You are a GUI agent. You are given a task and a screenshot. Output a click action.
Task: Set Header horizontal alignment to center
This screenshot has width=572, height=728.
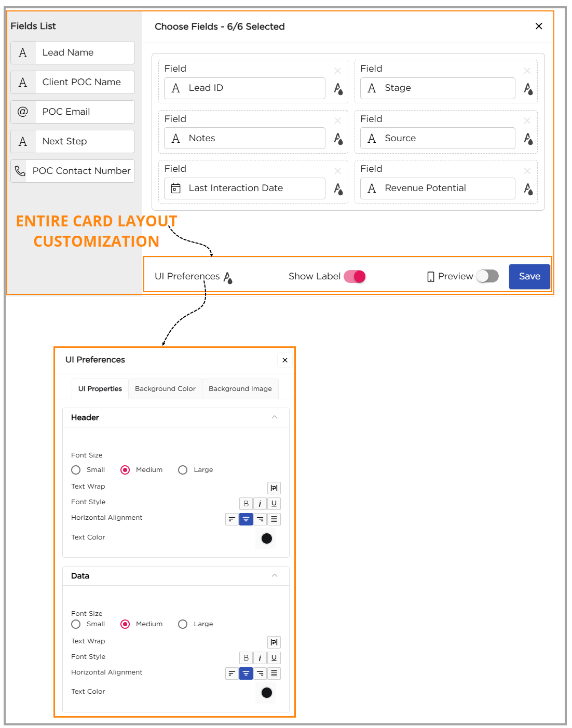[x=246, y=519]
